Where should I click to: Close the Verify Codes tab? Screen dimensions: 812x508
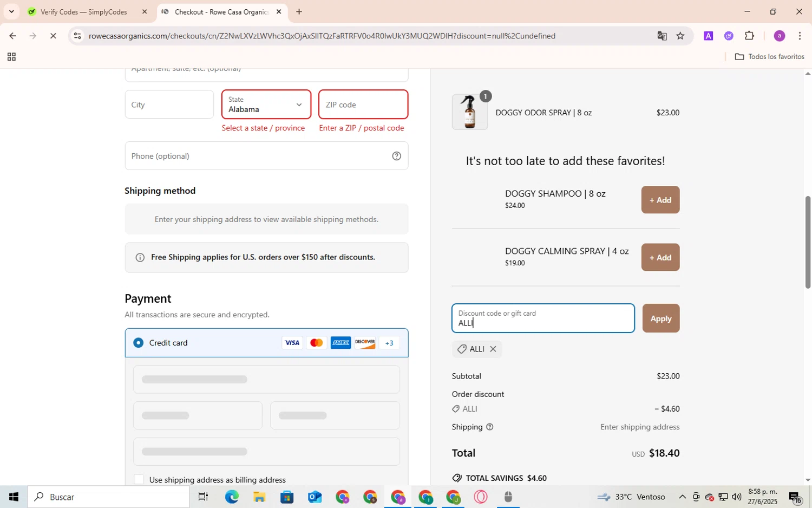144,11
